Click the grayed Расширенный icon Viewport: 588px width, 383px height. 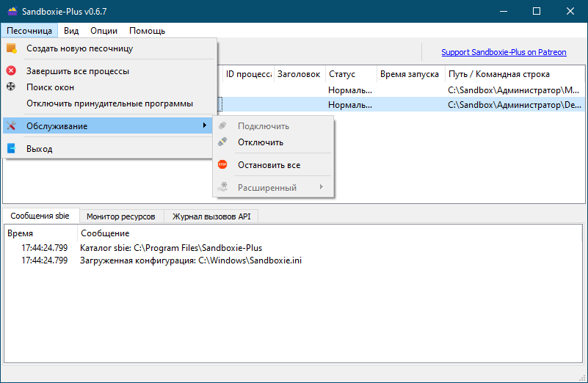point(222,186)
